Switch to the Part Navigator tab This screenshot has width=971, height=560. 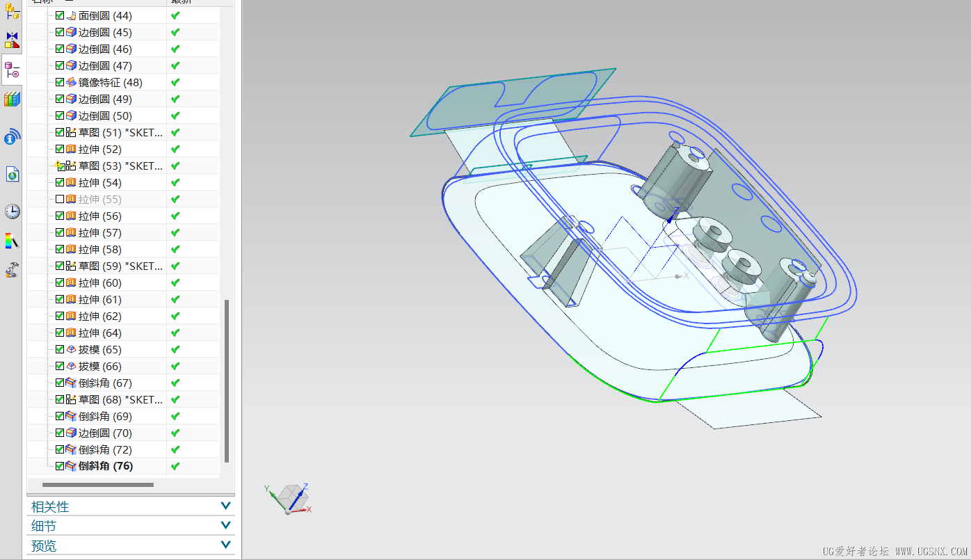click(12, 70)
